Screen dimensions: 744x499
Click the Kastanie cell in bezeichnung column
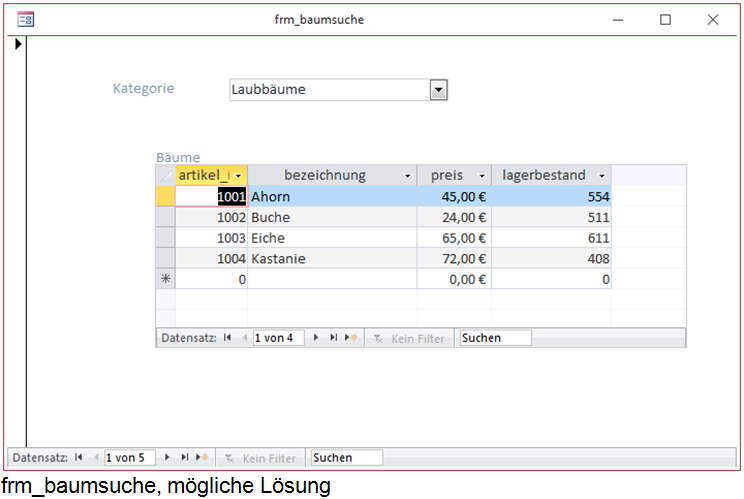click(330, 259)
